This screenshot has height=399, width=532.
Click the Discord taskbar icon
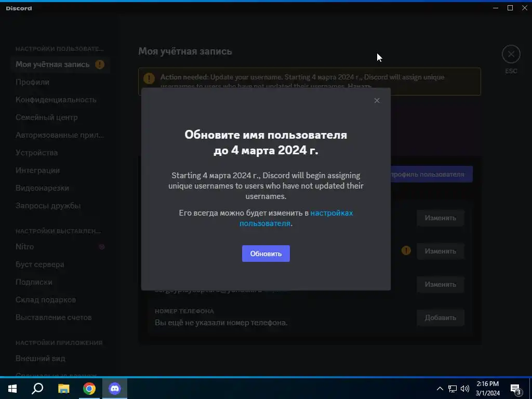click(115, 389)
